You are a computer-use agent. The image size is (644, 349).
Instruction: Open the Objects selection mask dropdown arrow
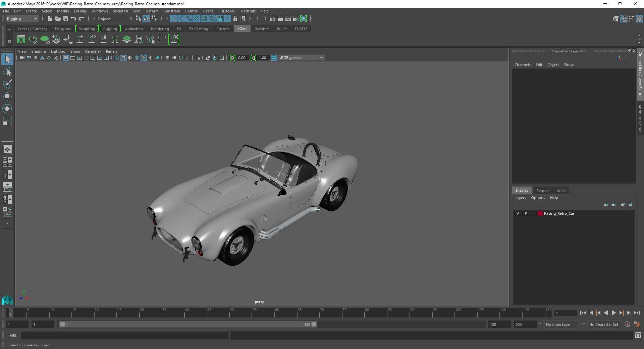click(x=94, y=19)
